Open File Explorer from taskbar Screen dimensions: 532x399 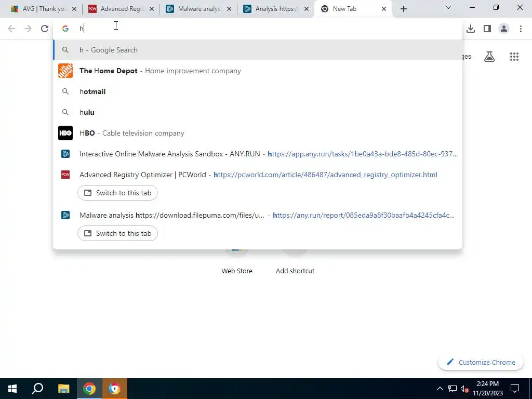[63, 389]
